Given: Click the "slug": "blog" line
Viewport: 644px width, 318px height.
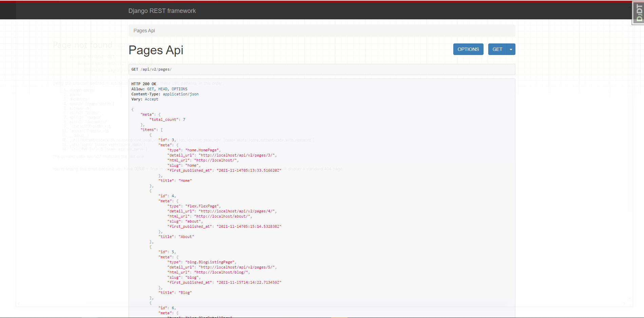Looking at the screenshot, I should 184,277.
